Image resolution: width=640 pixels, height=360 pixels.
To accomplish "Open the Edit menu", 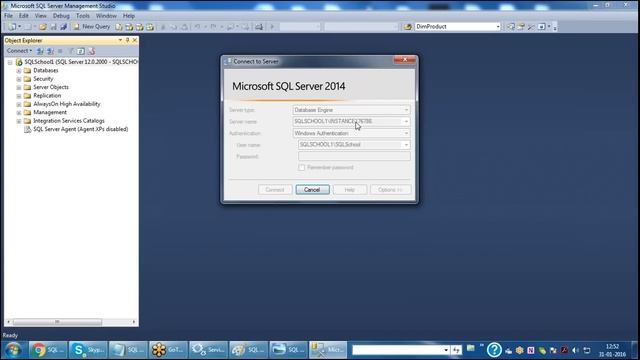I will pyautogui.click(x=24, y=16).
